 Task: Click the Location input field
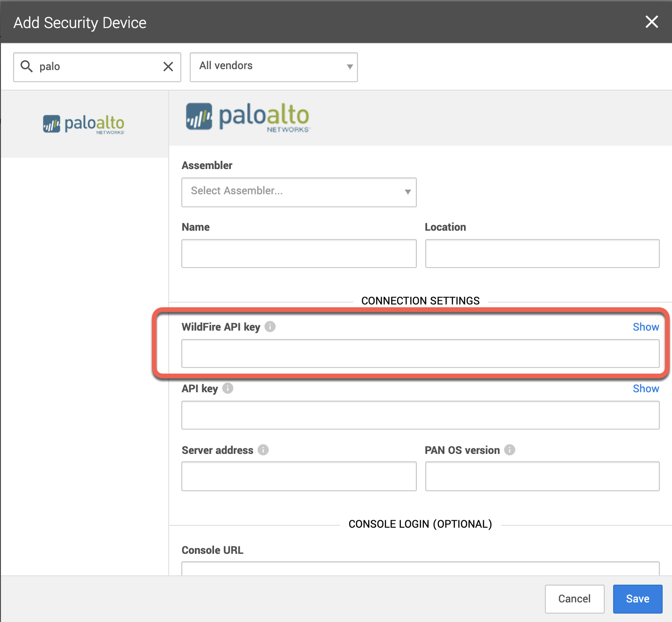pyautogui.click(x=542, y=254)
